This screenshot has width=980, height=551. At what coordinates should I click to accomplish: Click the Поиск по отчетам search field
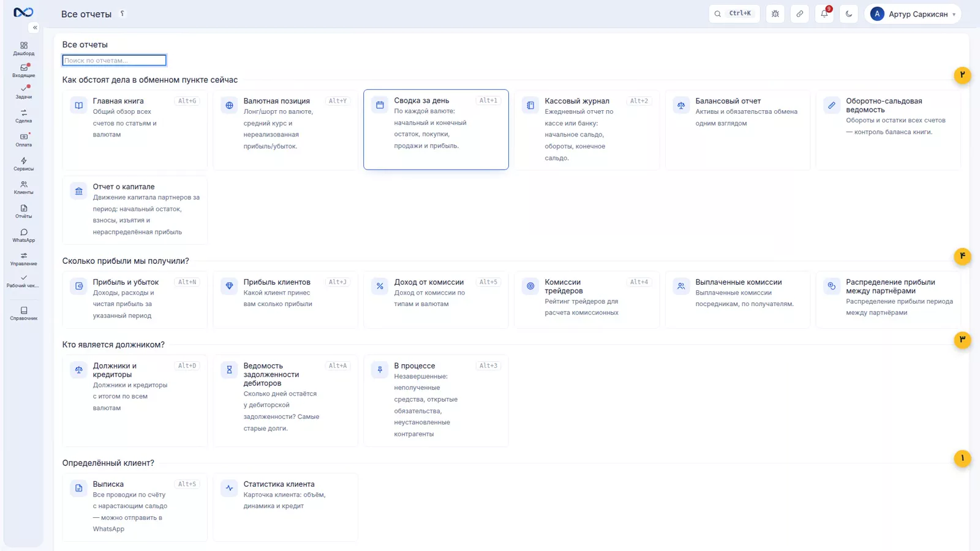(x=114, y=60)
